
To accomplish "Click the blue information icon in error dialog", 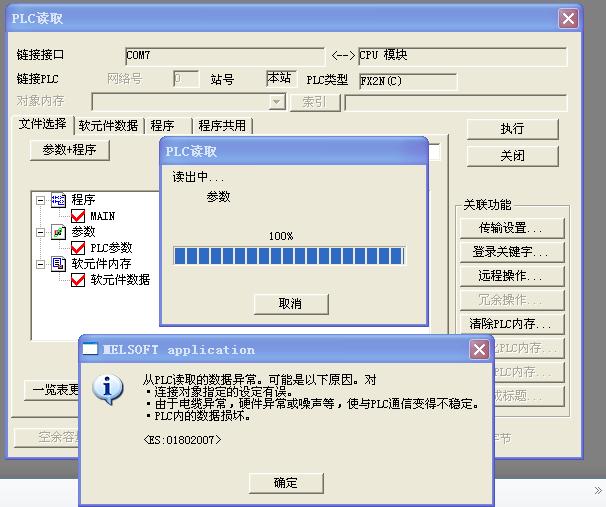I will pos(107,389).
